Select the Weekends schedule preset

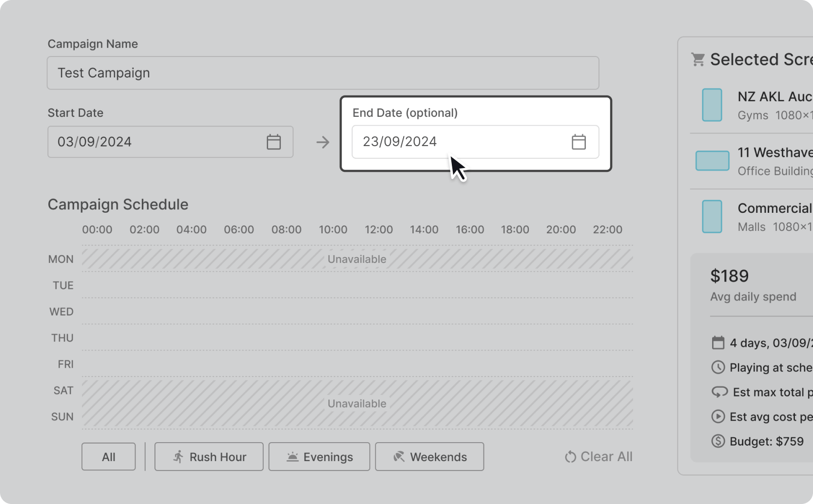[x=429, y=457]
